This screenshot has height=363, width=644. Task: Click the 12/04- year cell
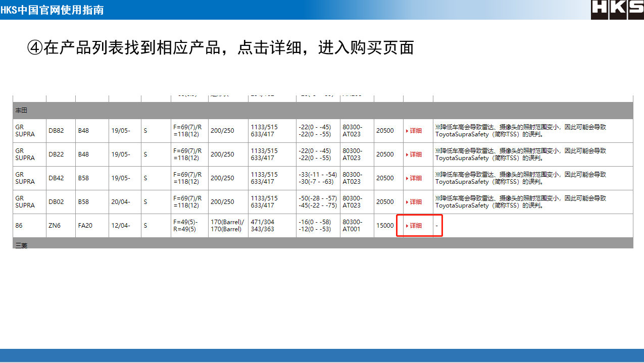coord(121,226)
